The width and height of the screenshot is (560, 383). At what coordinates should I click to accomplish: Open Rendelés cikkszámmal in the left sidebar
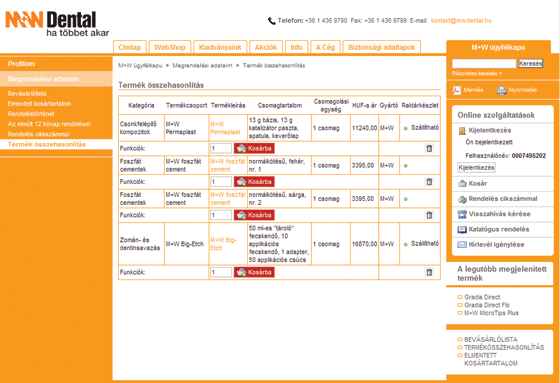click(39, 134)
